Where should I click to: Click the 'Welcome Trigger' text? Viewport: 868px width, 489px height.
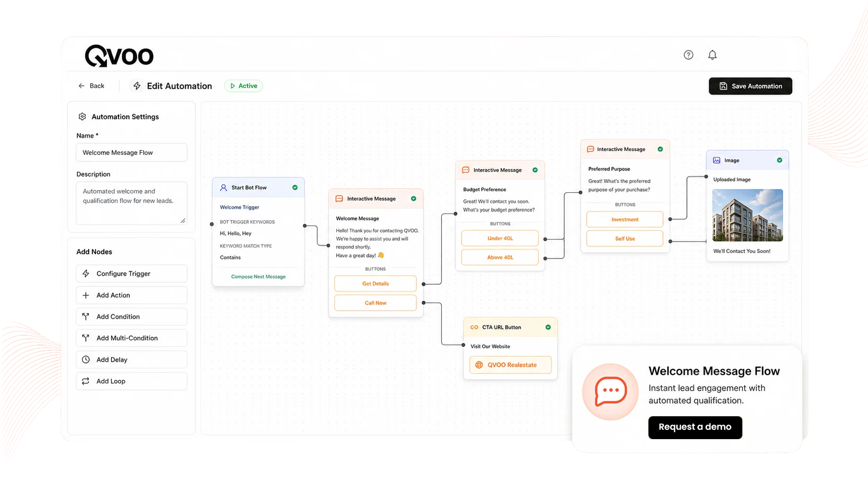pyautogui.click(x=239, y=207)
